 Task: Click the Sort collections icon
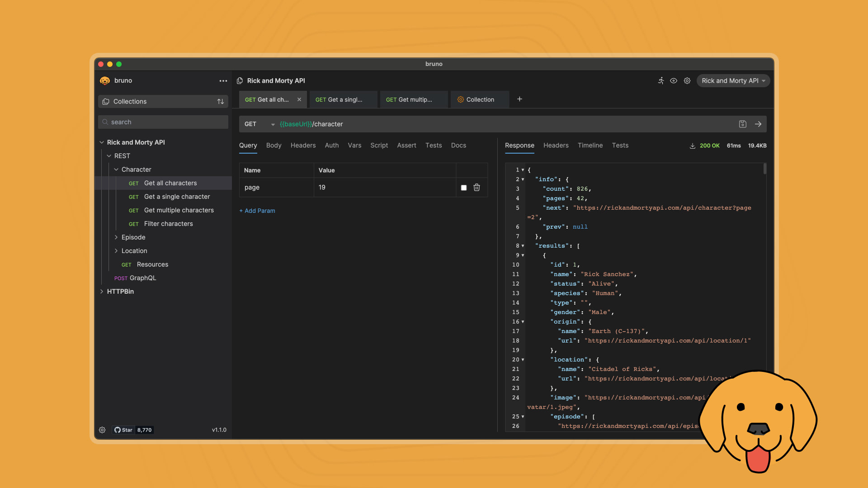[x=220, y=101]
